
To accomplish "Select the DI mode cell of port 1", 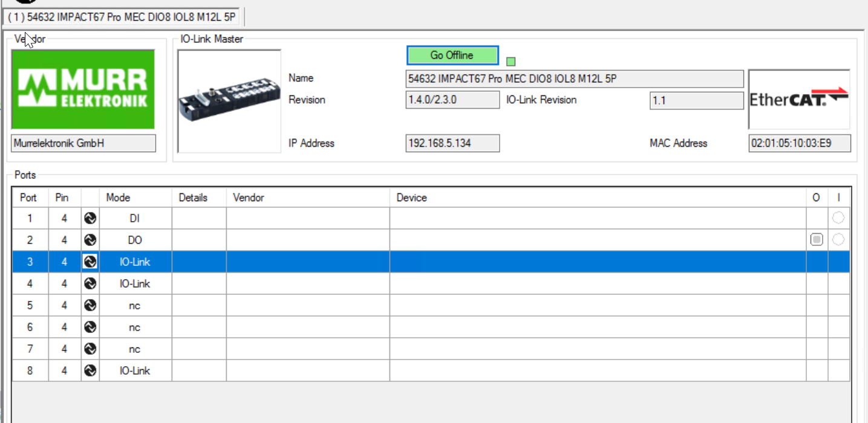I will (135, 218).
